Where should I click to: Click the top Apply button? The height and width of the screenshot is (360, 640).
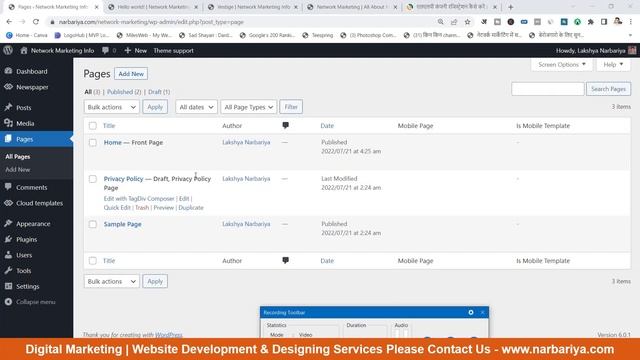pos(155,107)
